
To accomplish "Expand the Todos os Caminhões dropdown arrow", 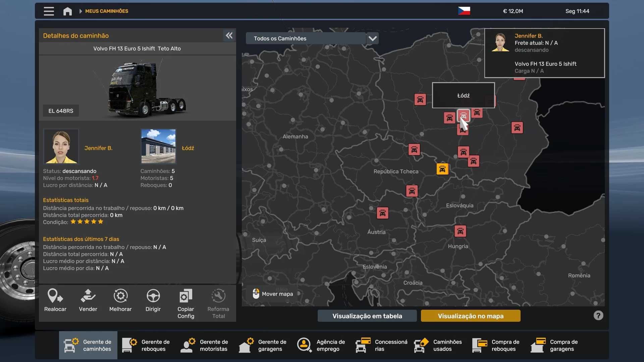I will pyautogui.click(x=372, y=39).
